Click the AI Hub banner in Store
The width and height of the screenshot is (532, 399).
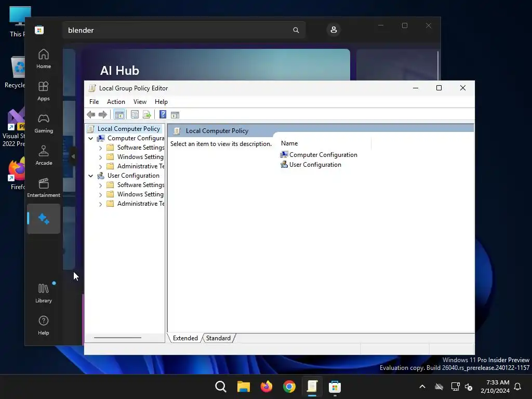(x=216, y=65)
